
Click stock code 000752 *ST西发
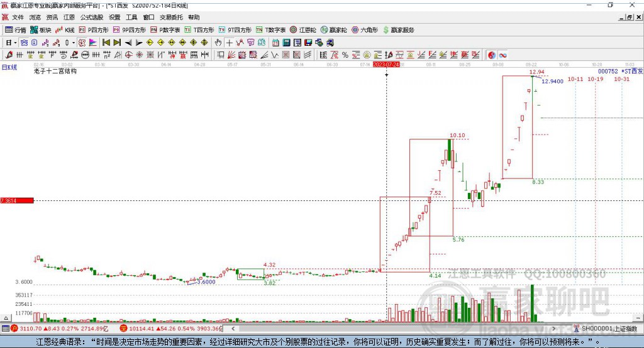tap(620, 72)
